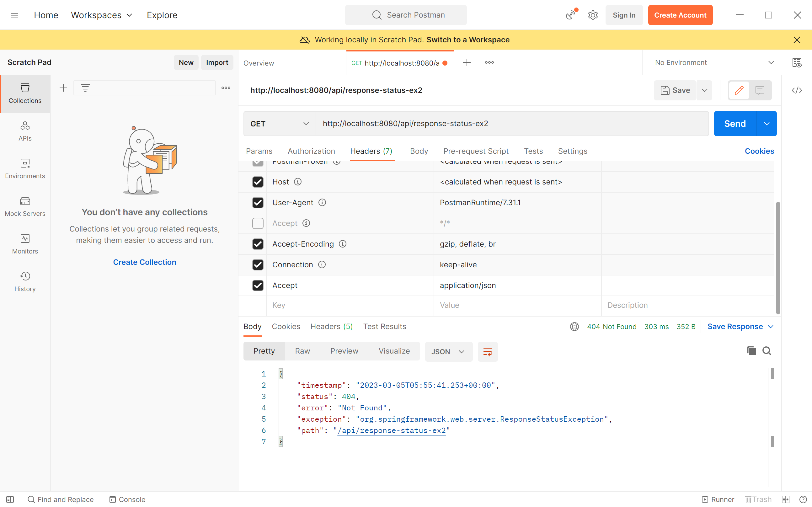Screen dimensions: 812x507
Task: Expand the No Environment selector
Action: tap(714, 62)
